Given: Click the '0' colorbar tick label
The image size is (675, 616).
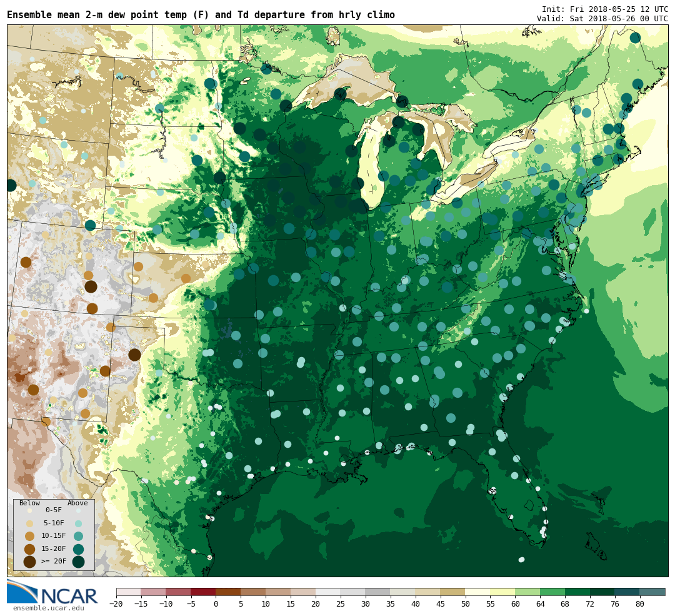Looking at the screenshot, I should pyautogui.click(x=216, y=604).
